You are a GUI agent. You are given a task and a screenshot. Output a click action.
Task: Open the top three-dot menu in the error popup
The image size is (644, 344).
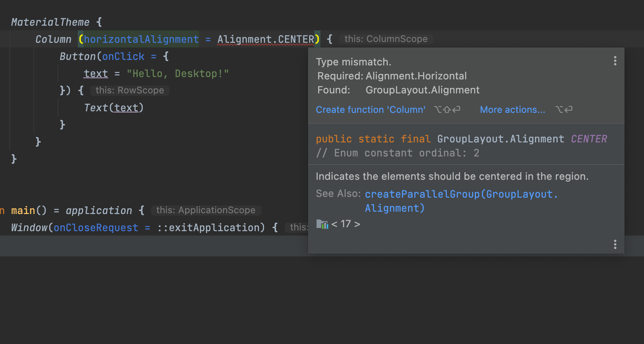(615, 61)
